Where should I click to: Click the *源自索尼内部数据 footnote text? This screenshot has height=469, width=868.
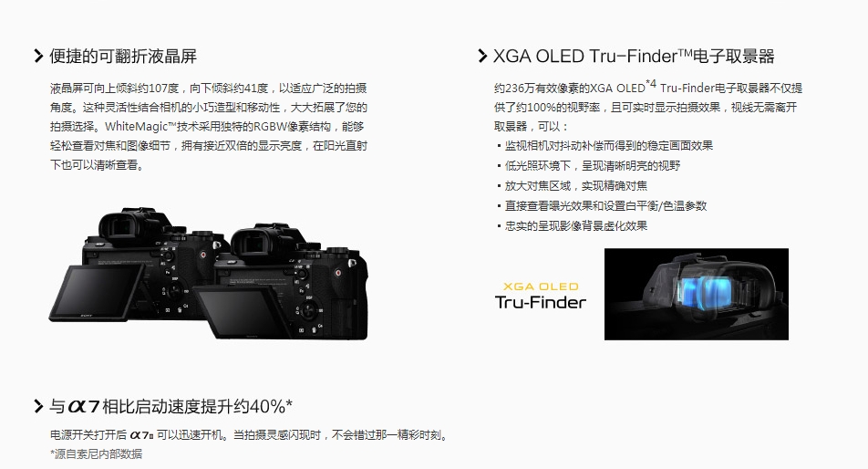click(x=97, y=454)
